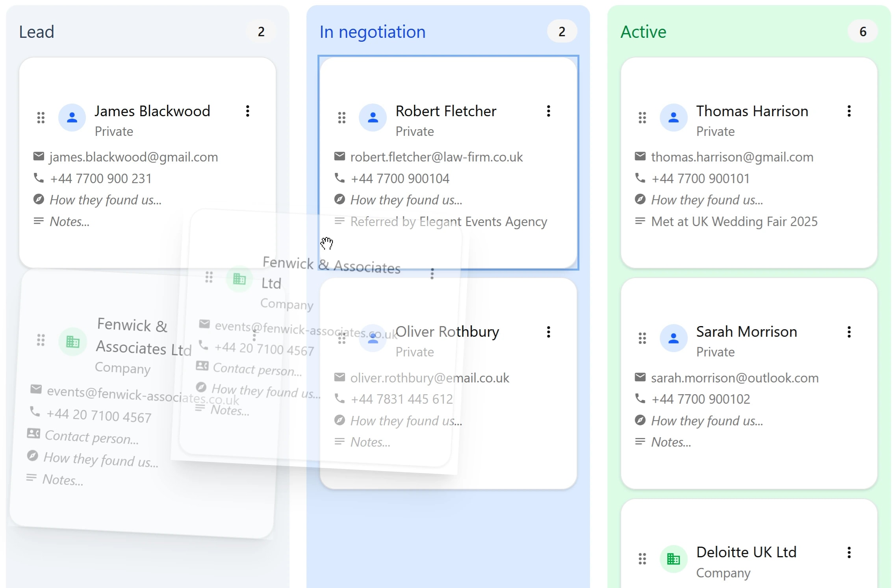896x588 pixels.
Task: Grab the drag handle of Deloitte UK Ltd card
Action: [x=642, y=558]
